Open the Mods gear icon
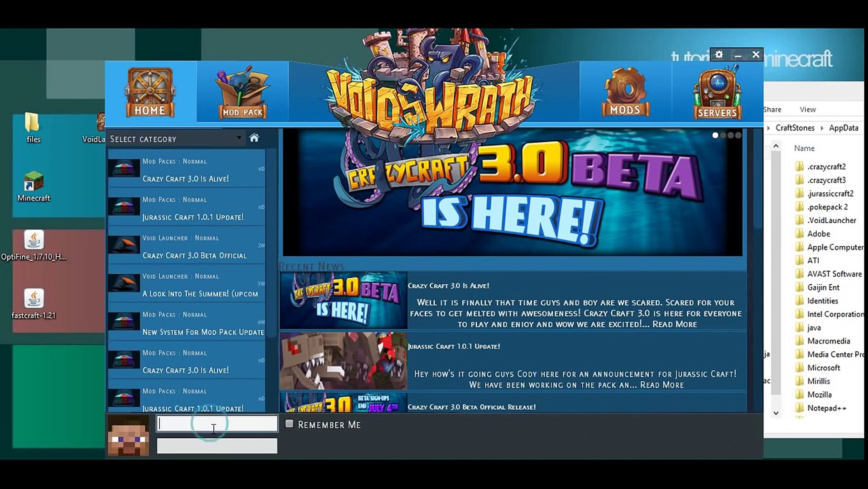The width and height of the screenshot is (868, 489). [625, 93]
